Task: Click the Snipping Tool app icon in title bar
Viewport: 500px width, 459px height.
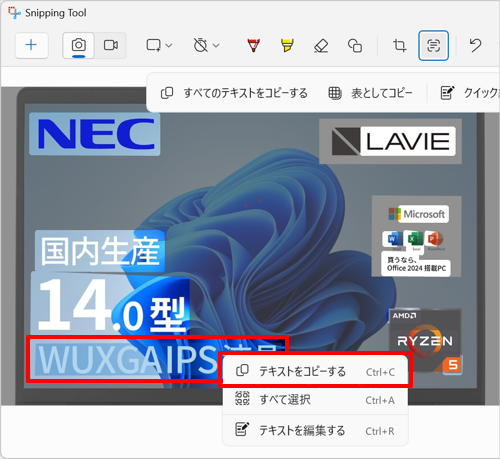Action: point(14,13)
